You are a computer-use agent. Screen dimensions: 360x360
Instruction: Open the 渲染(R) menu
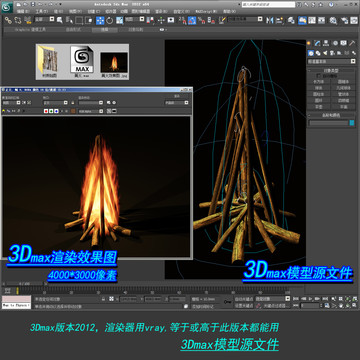tap(161, 11)
